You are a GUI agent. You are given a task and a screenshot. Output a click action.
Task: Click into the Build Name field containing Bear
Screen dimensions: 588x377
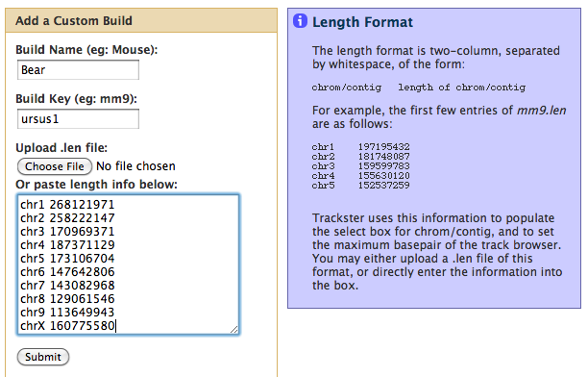click(78, 70)
